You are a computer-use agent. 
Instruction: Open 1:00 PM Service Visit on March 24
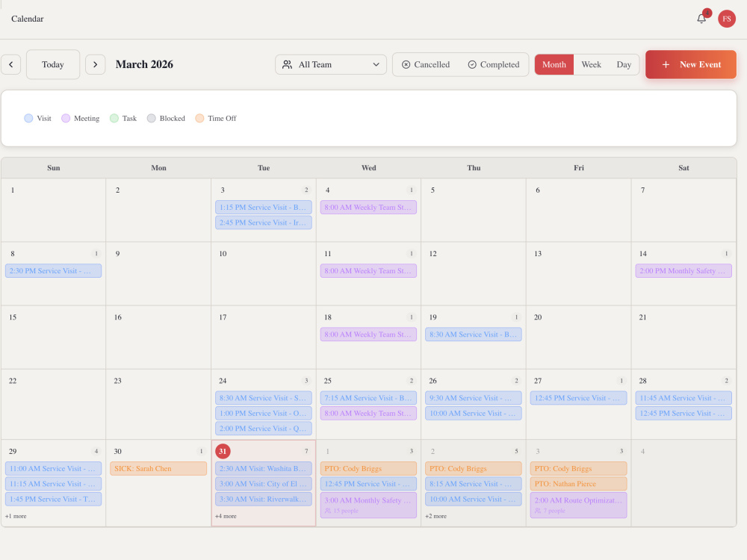264,414
